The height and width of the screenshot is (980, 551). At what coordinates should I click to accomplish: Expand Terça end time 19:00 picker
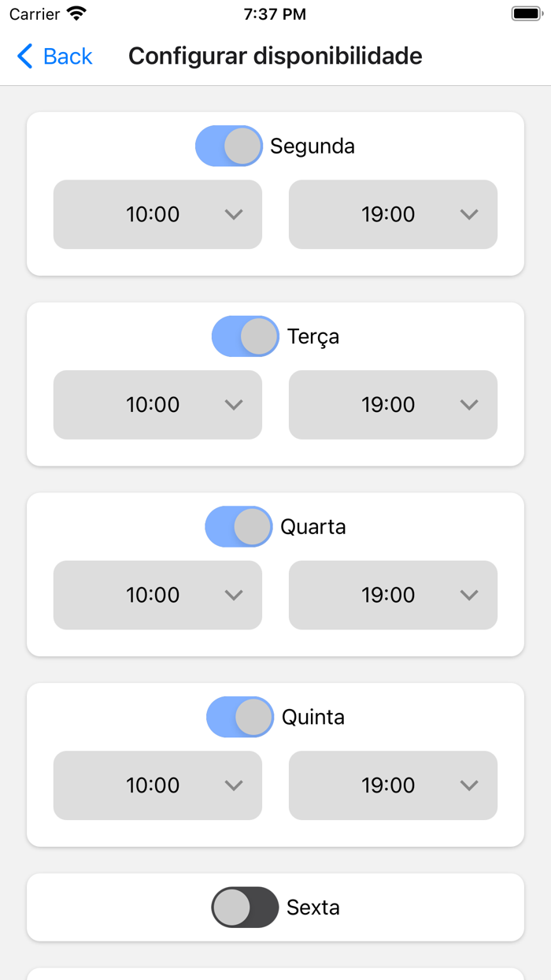click(x=393, y=405)
